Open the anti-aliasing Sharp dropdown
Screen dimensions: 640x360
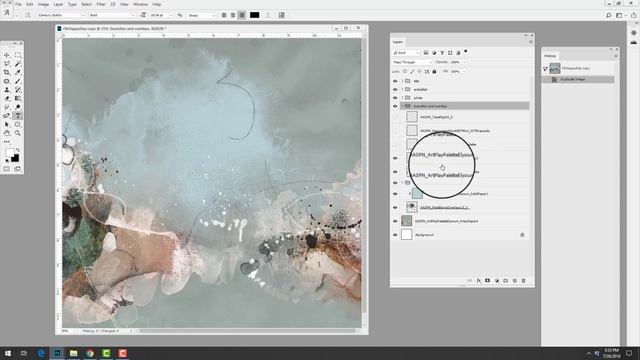[x=201, y=15]
